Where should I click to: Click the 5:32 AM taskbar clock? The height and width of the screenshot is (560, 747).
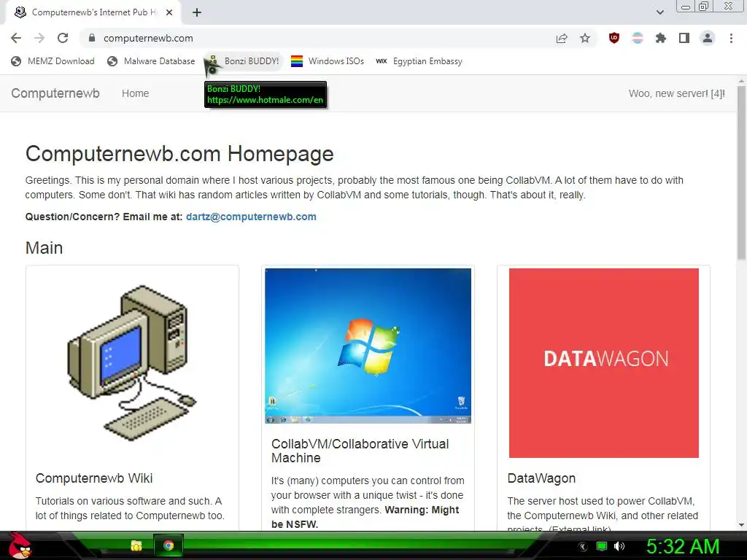tap(682, 546)
